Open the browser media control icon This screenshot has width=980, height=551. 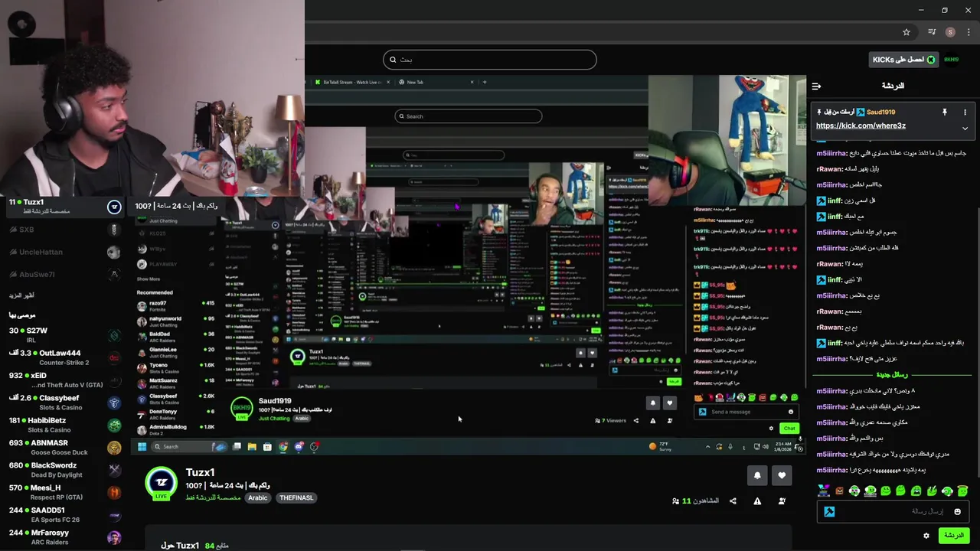tap(932, 32)
